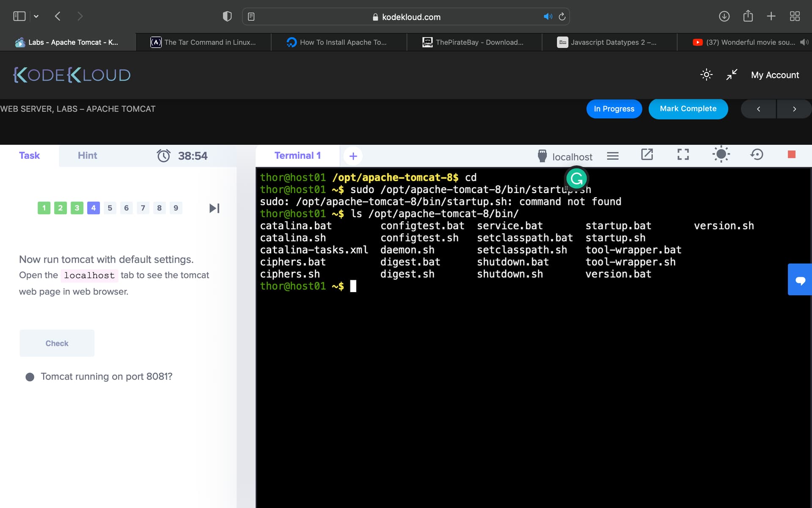Open the chat support bubble
Image resolution: width=812 pixels, height=508 pixels.
(800, 280)
